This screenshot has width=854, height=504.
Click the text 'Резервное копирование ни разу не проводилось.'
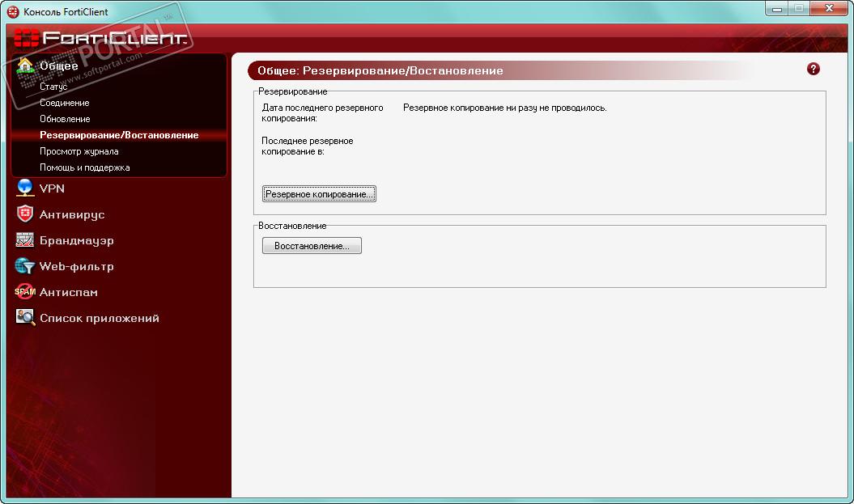(x=505, y=108)
